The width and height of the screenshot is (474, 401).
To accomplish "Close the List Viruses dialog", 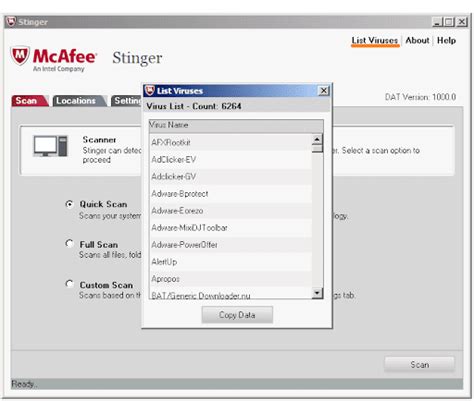I will (x=323, y=91).
